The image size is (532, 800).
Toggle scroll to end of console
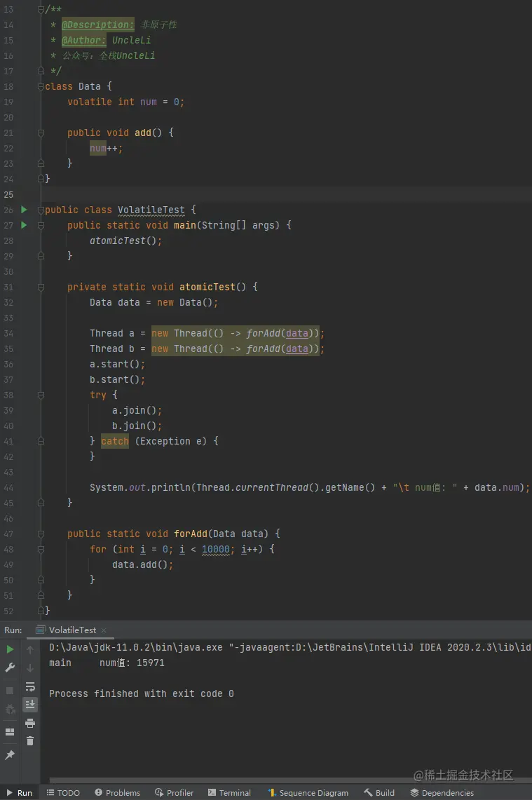click(30, 705)
